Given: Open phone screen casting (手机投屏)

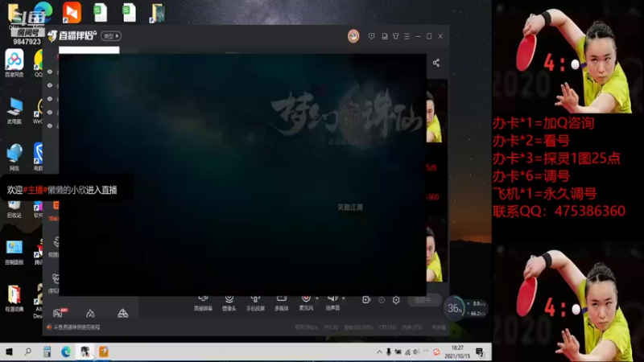Looking at the screenshot, I should click(x=255, y=303).
